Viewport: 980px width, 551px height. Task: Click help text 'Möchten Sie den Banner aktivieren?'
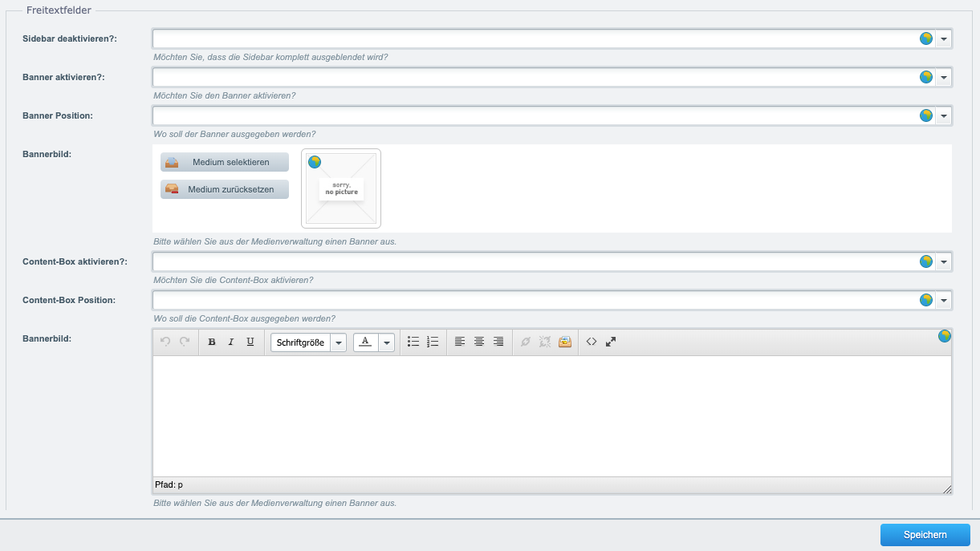[x=224, y=95]
